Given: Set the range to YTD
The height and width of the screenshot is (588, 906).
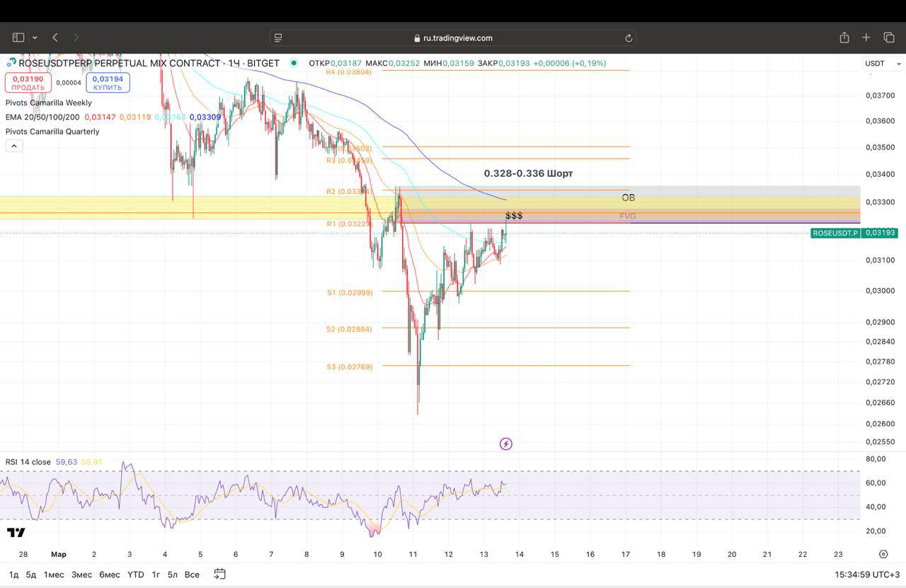Looking at the screenshot, I should pos(135,575).
